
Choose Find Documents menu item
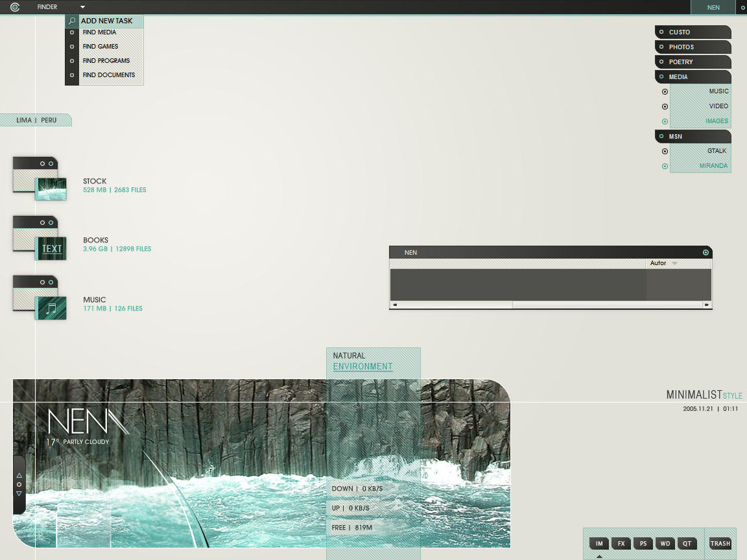click(109, 75)
